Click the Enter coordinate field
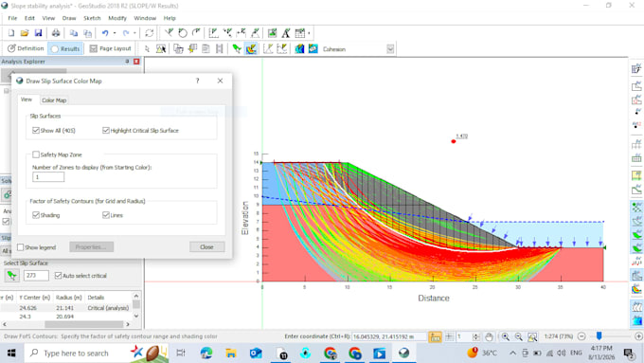 (x=389, y=336)
